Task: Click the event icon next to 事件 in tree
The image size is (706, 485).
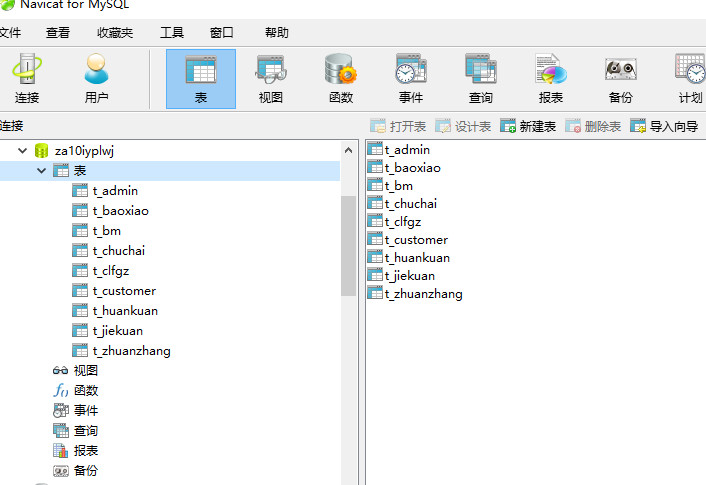Action: click(60, 411)
